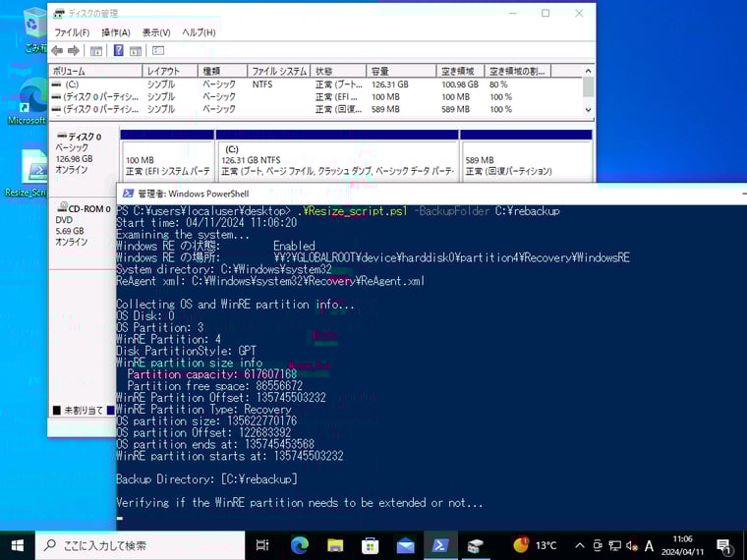Select the 589 MB recovery partition block
Image resolution: width=747 pixels, height=560 pixels.
(x=527, y=156)
